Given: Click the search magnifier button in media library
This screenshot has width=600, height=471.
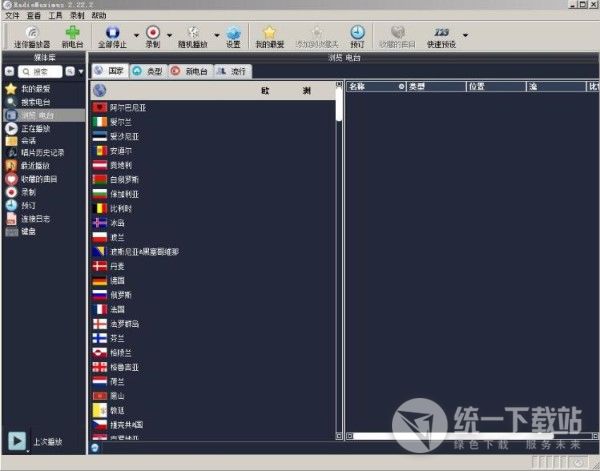Looking at the screenshot, I should pyautogui.click(x=70, y=72).
